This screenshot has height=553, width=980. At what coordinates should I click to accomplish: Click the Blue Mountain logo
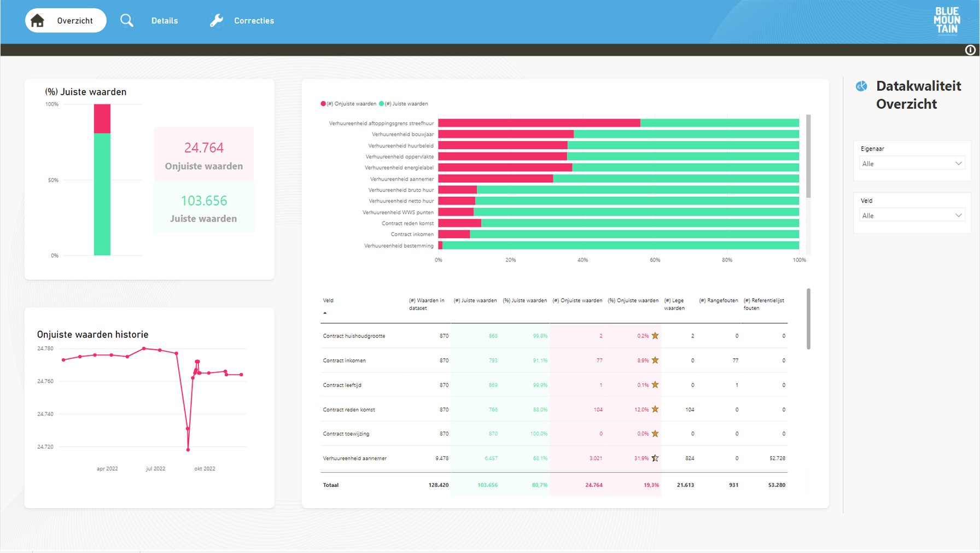click(x=947, y=21)
